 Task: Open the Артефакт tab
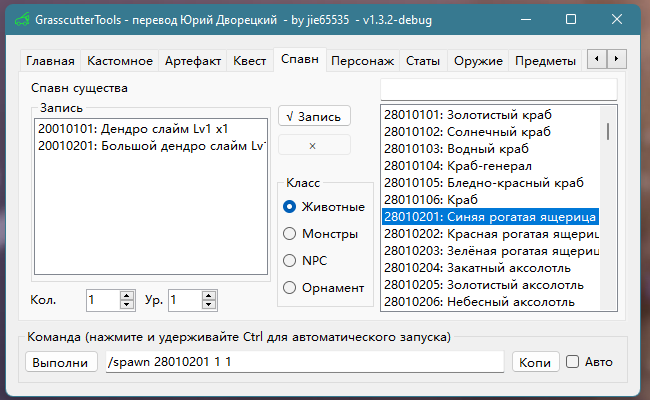pyautogui.click(x=193, y=61)
